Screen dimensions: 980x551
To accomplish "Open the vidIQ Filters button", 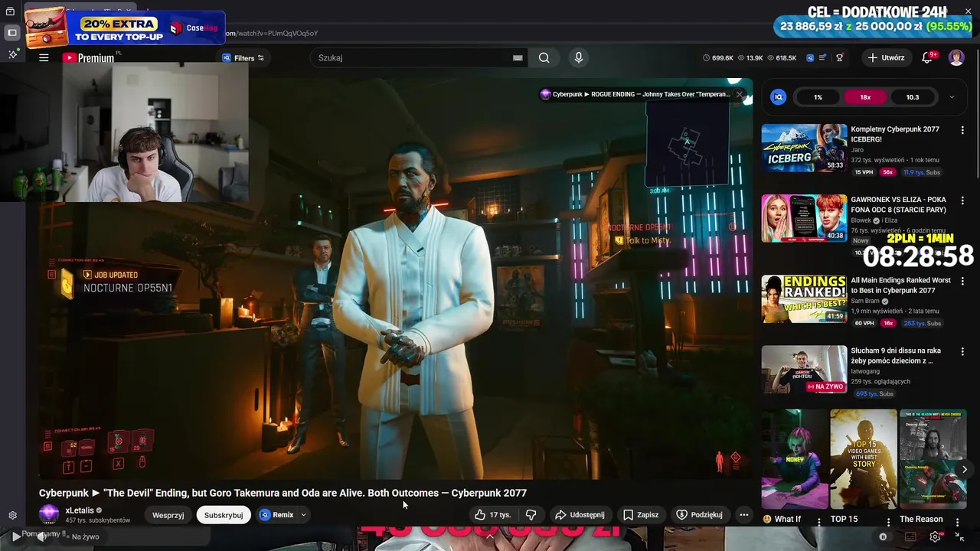I will pyautogui.click(x=243, y=58).
